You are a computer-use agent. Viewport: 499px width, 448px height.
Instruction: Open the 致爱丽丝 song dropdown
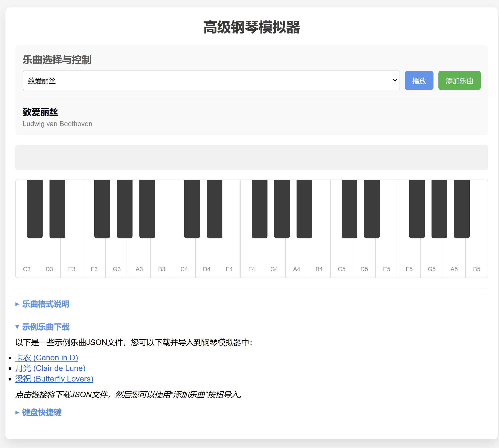[x=211, y=81]
